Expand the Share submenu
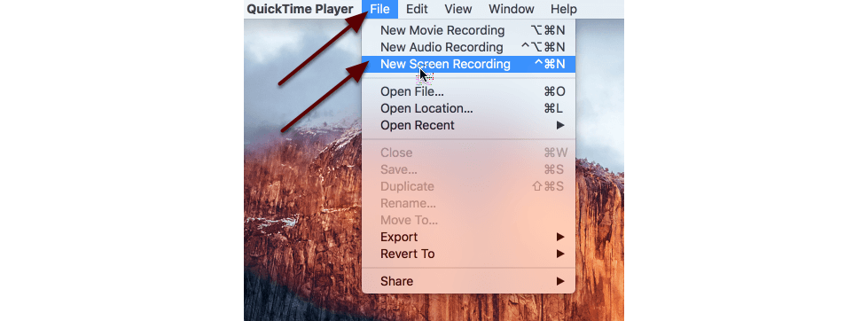868x321 pixels. point(468,281)
